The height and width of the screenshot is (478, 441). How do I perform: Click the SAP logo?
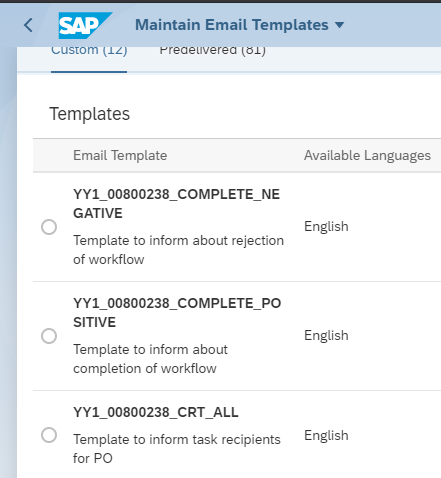click(x=85, y=25)
